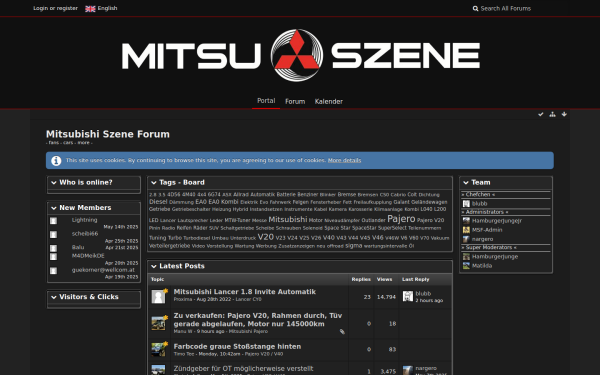The height and width of the screenshot is (375, 600).
Task: Click Pajero V20 sale topic avatar
Action: [x=158, y=323]
